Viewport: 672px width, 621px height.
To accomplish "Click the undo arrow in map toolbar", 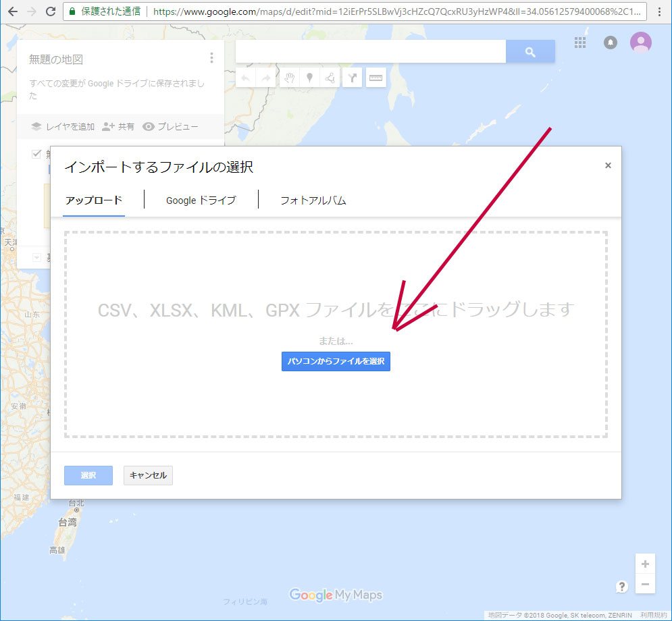I will 246,78.
